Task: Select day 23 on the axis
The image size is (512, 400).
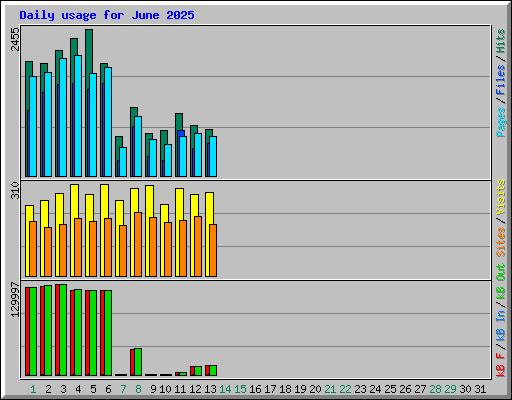Action: pyautogui.click(x=360, y=389)
